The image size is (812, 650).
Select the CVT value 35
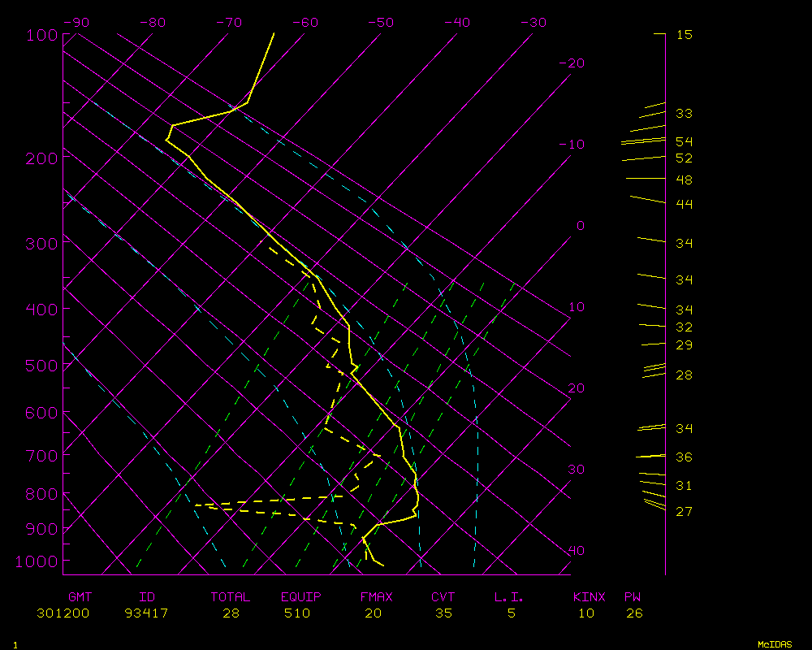443,613
